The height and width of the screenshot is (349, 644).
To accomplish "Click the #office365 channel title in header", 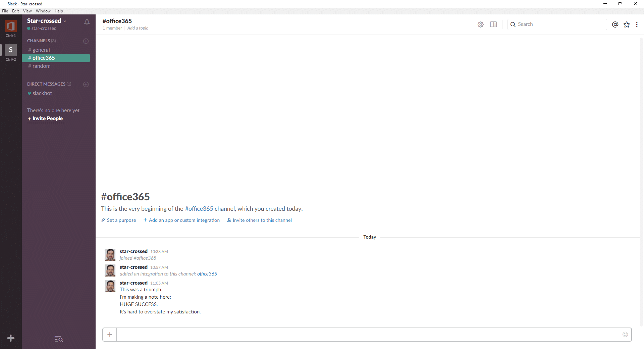I will tap(117, 21).
